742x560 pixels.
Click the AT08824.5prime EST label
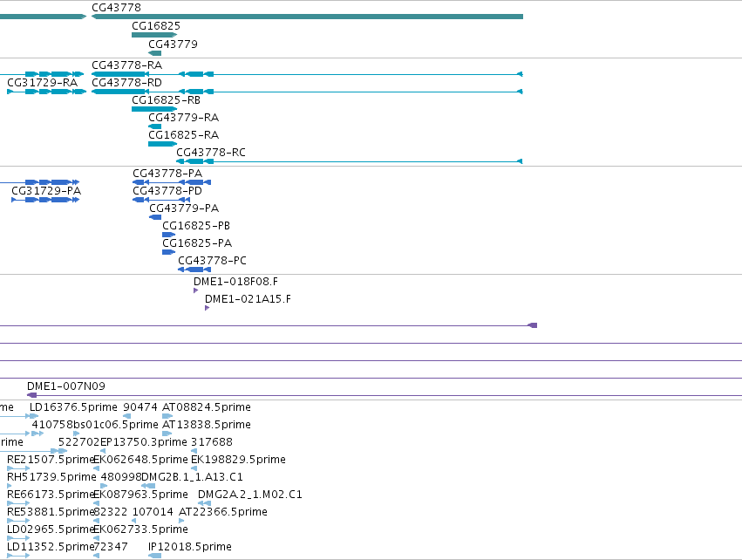[x=207, y=407]
